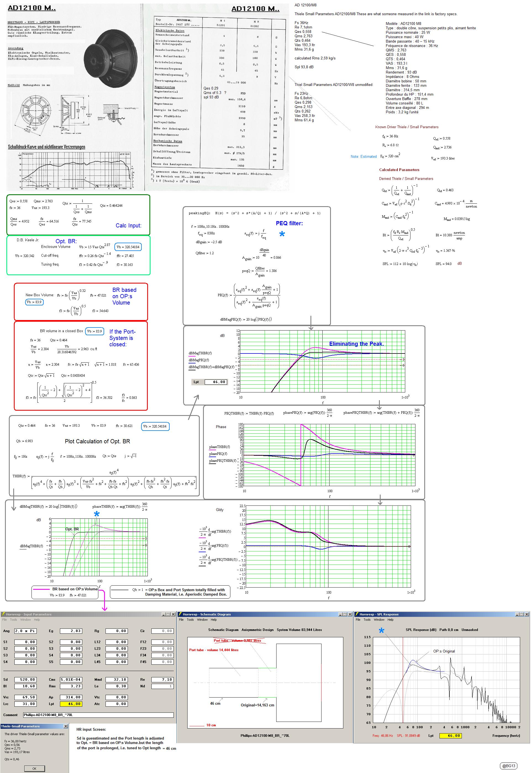Click the 'OP:s Original' label on SPL chart

pyautogui.click(x=444, y=651)
